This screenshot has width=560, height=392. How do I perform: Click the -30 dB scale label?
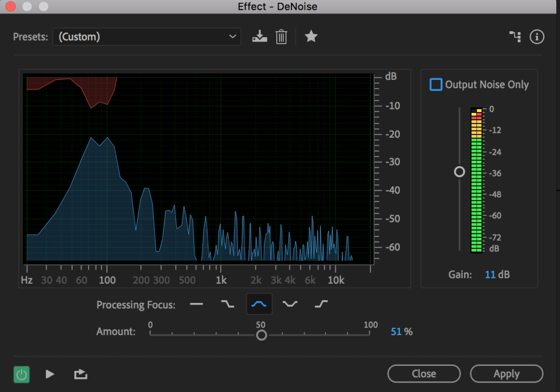(393, 162)
